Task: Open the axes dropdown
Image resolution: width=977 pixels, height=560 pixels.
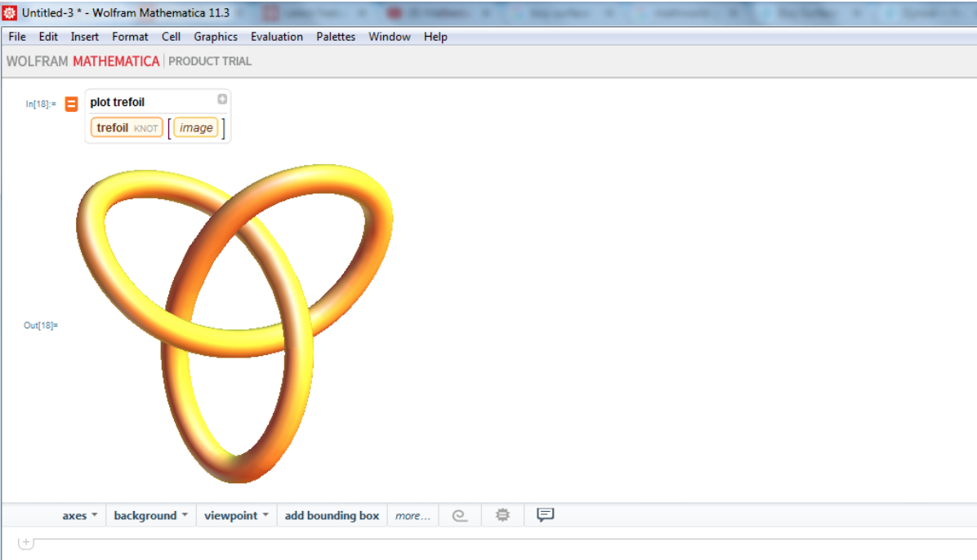Action: (x=79, y=515)
